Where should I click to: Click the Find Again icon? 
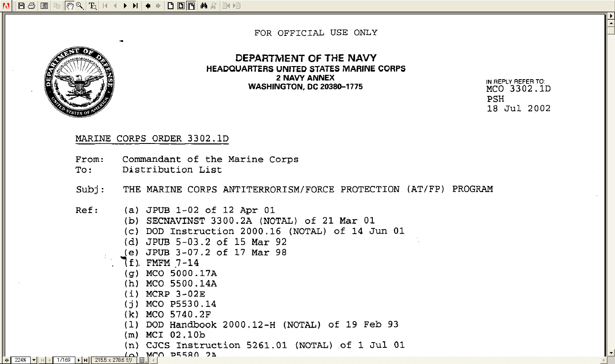point(214,6)
